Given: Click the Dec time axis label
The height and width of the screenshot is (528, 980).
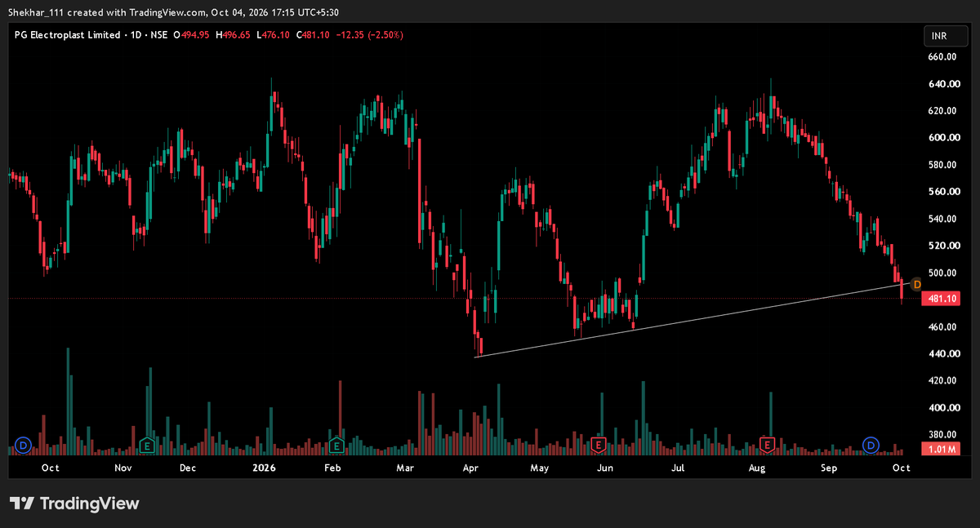Looking at the screenshot, I should click(x=188, y=468).
